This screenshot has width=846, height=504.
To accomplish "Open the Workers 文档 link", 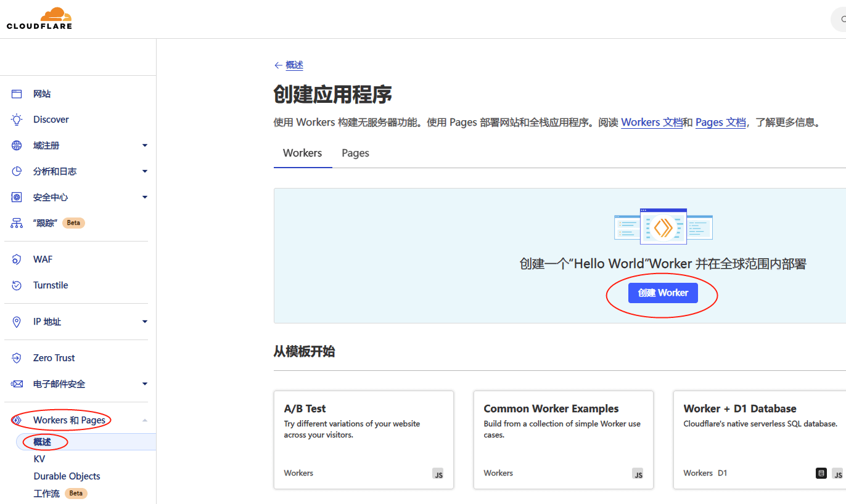I will pyautogui.click(x=651, y=122).
